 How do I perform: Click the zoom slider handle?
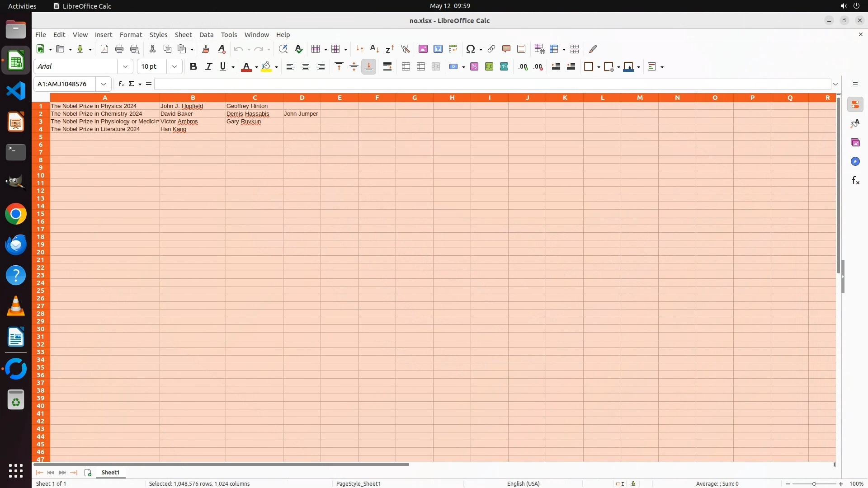[814, 483]
